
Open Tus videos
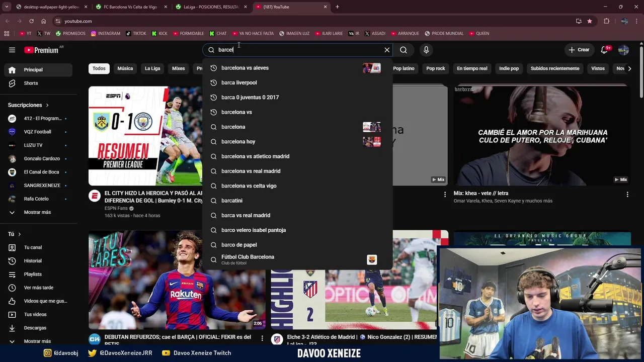38,314
